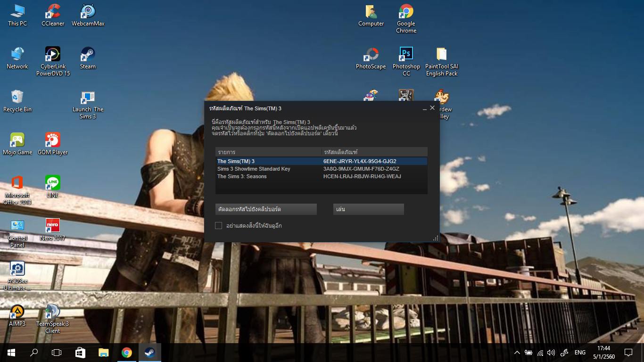Minimize the Sims 3 product key dialog

(x=424, y=108)
